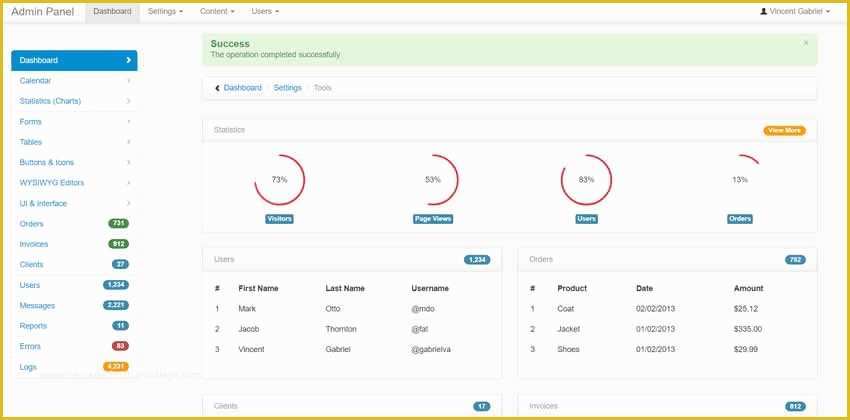Dismiss the Success alert with the X
This screenshot has width=850, height=420.
[x=806, y=43]
